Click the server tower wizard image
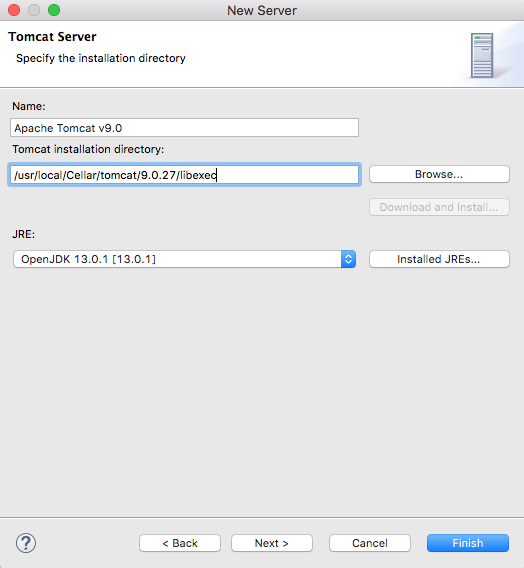Screen dimensions: 524x568 [482, 55]
